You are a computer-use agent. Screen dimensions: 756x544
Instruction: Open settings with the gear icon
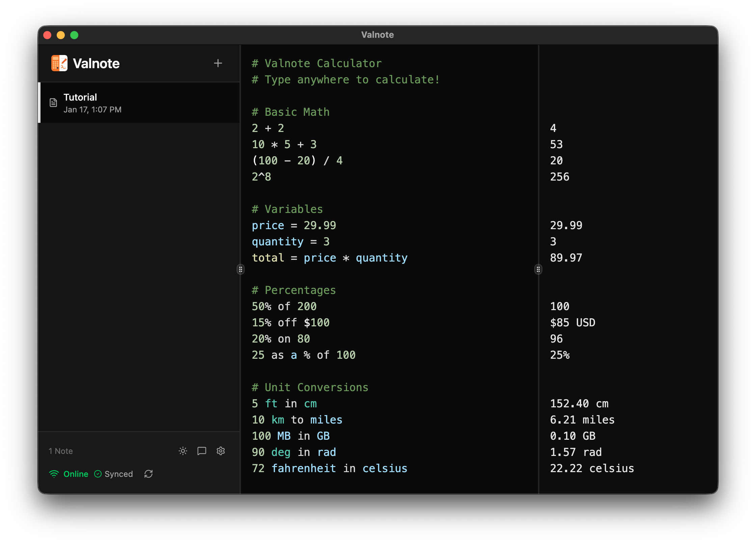coord(221,451)
